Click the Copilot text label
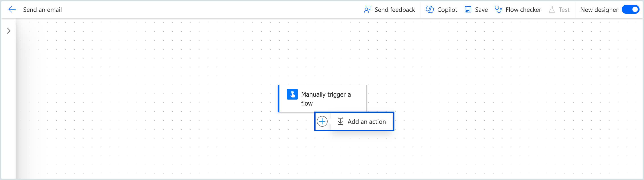Viewport: 644px width, 180px height. click(x=447, y=10)
